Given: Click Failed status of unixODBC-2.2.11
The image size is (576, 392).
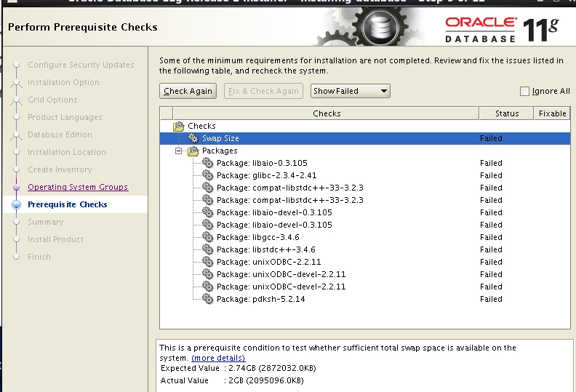Looking at the screenshot, I should point(491,262).
